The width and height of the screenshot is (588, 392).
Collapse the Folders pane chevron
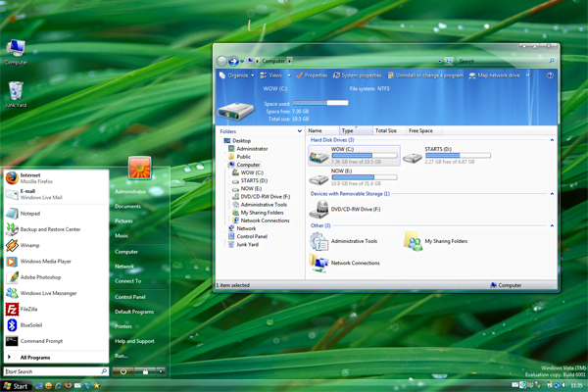(299, 131)
